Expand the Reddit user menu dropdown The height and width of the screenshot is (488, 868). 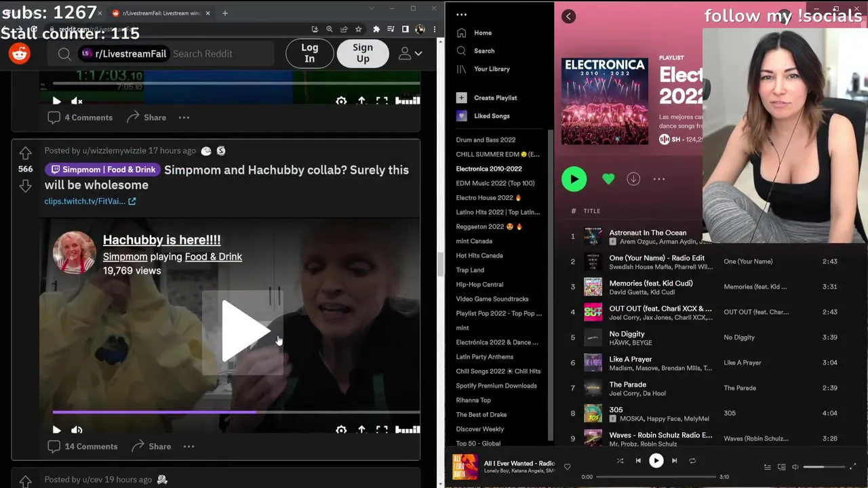(410, 54)
